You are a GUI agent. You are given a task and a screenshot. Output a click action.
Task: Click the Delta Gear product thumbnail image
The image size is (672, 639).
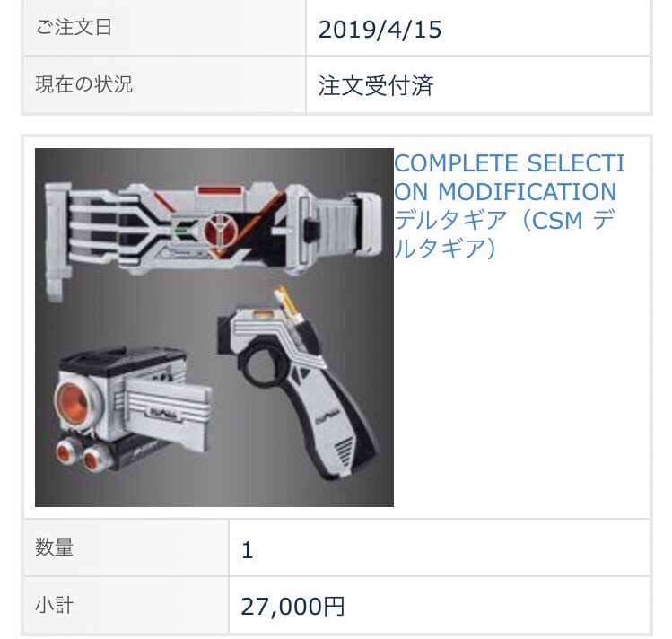(x=214, y=328)
